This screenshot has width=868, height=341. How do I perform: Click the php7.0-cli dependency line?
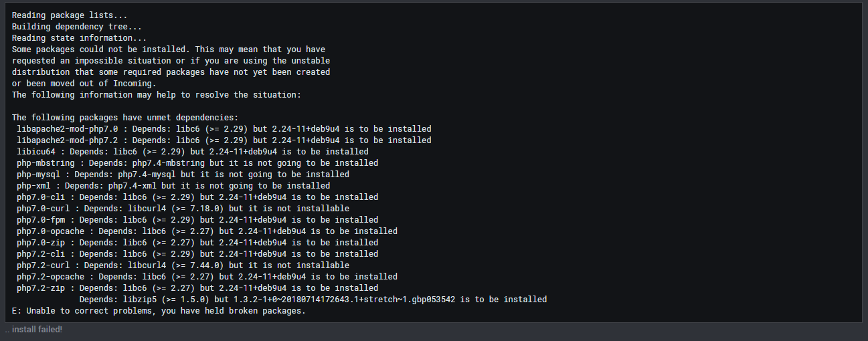click(197, 197)
